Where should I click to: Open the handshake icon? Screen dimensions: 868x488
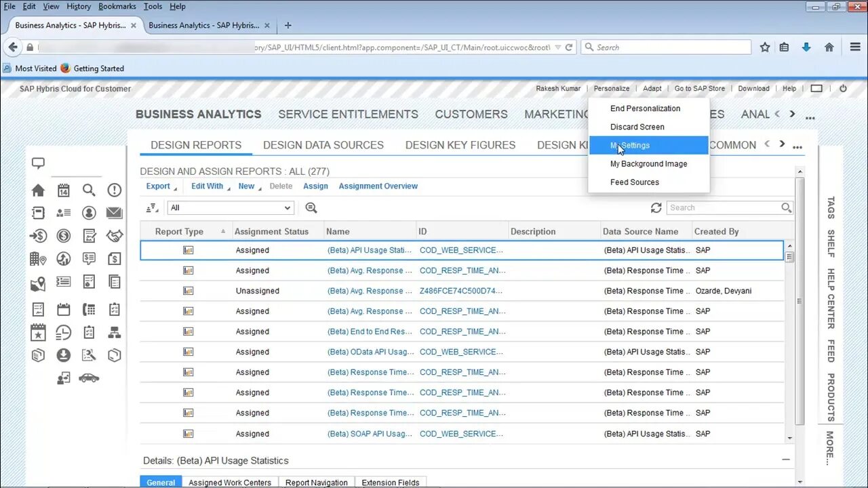114,236
